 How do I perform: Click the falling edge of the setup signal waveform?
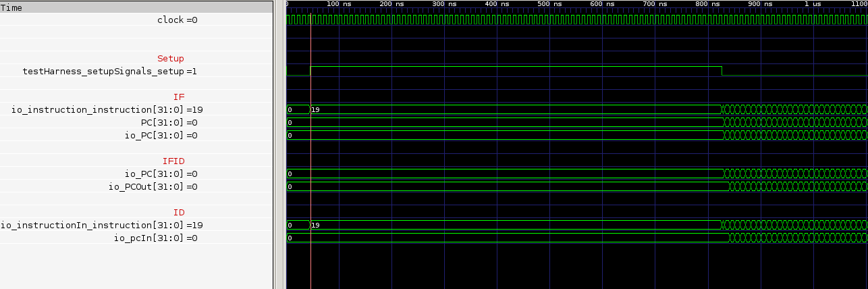722,71
